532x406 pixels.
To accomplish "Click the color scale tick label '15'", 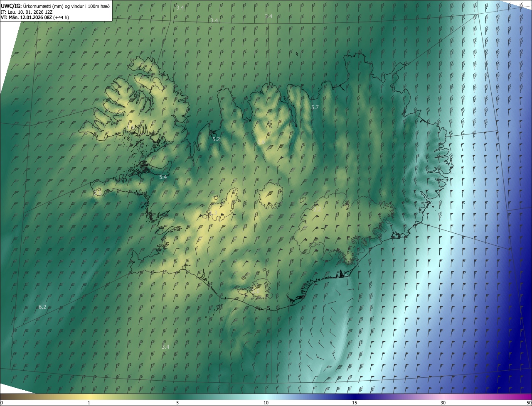I will point(355,403).
